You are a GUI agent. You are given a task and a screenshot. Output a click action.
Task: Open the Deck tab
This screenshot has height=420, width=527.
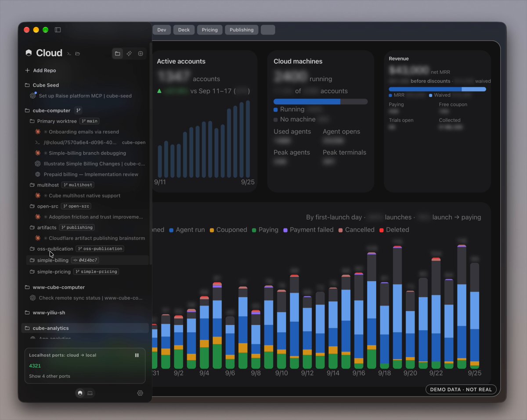[184, 30]
